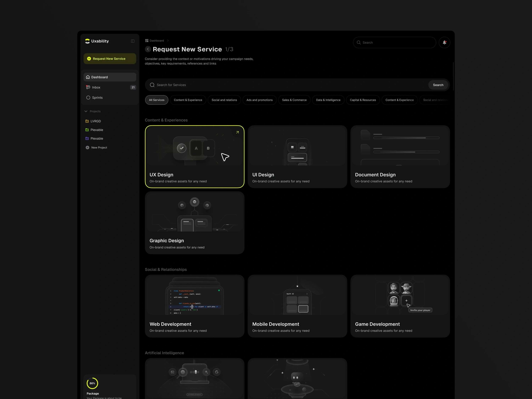Image resolution: width=532 pixels, height=399 pixels.
Task: Go to Sprints in the sidebar
Action: click(x=110, y=98)
